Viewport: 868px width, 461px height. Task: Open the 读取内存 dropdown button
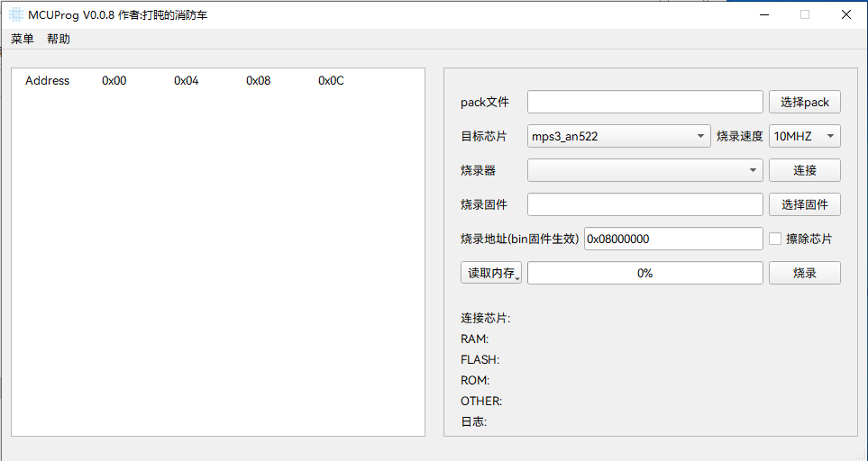(x=491, y=273)
